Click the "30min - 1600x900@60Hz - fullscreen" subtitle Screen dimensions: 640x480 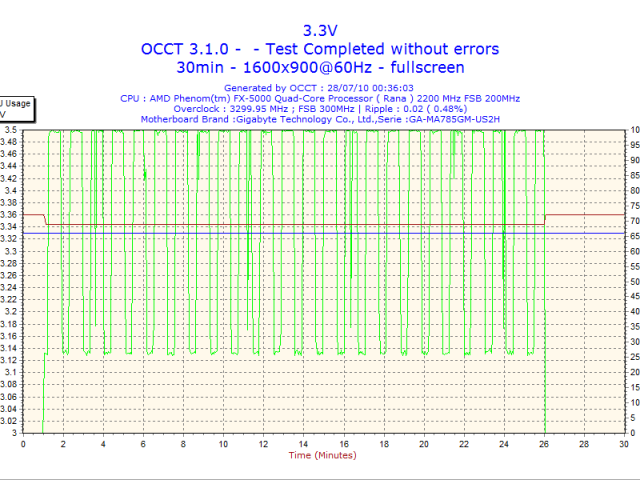point(320,67)
